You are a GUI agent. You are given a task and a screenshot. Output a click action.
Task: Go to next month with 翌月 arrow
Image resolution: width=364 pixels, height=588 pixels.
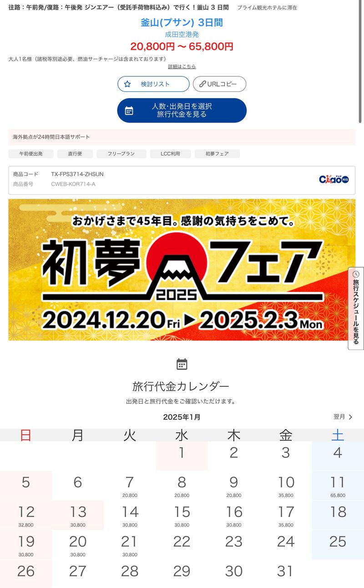pos(343,417)
